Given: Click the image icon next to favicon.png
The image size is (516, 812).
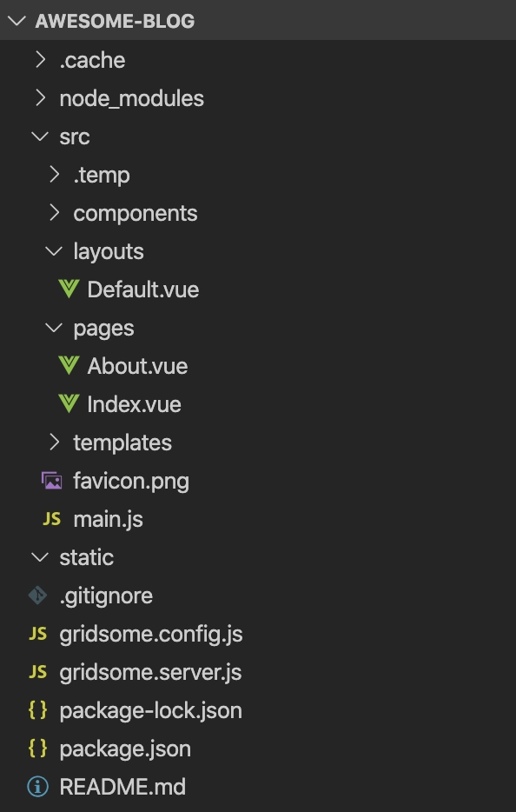Looking at the screenshot, I should (x=52, y=481).
